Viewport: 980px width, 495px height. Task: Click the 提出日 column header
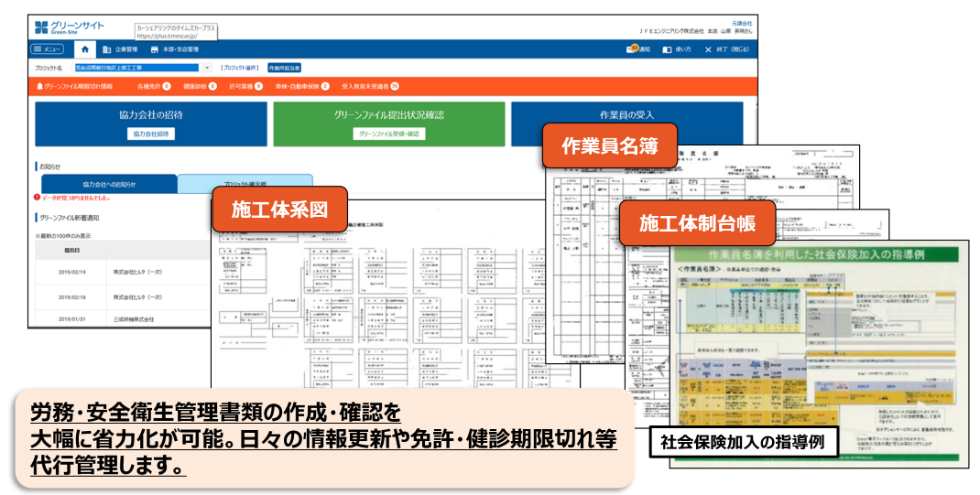coord(71,250)
